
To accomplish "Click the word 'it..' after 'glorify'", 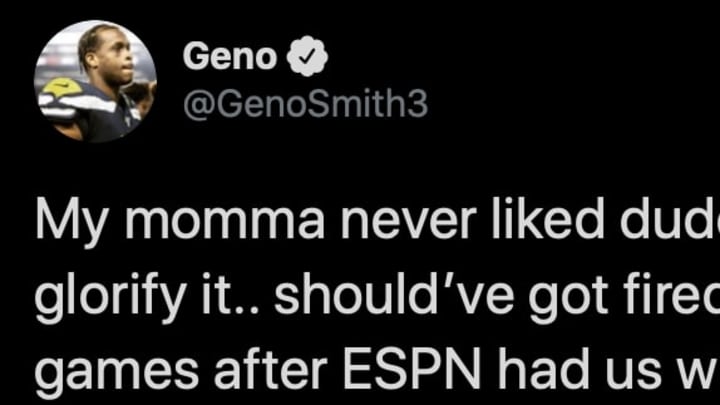I will [x=230, y=294].
